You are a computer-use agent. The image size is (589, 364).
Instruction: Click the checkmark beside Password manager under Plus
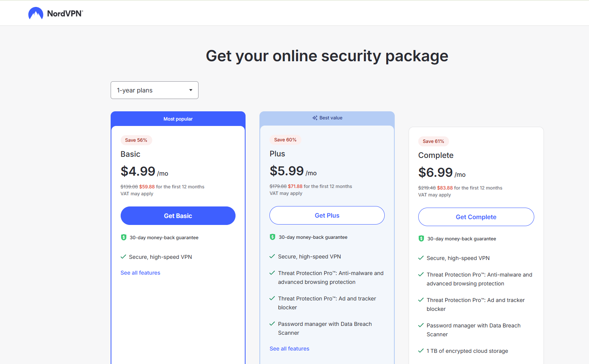[x=272, y=324]
